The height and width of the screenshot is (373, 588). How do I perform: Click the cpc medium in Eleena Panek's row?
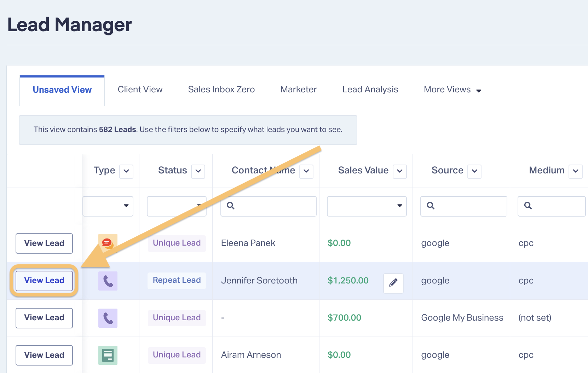[526, 243]
